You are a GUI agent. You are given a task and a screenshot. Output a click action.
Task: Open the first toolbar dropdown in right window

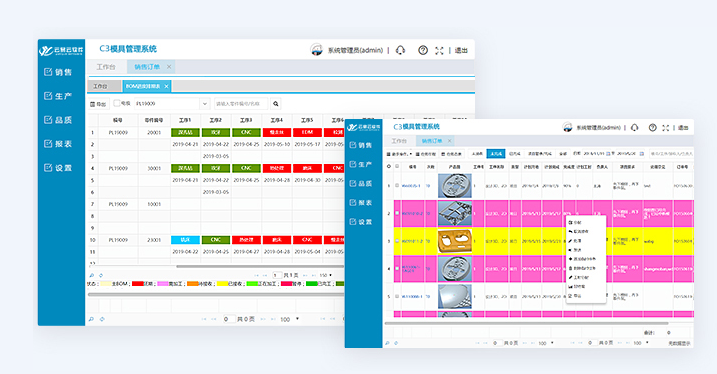pos(399,154)
